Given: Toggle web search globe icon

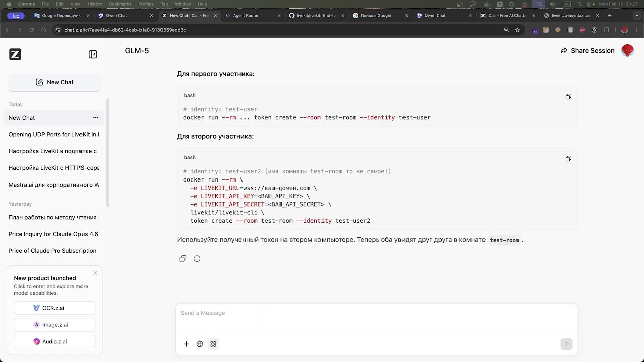Looking at the screenshot, I should coord(200,344).
